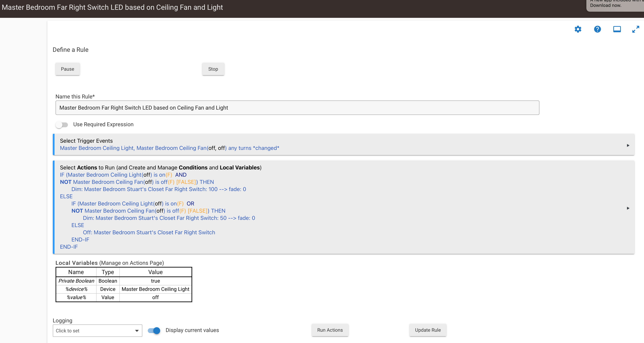The image size is (644, 343).
Task: Click the Name column header
Action: pyautogui.click(x=76, y=272)
